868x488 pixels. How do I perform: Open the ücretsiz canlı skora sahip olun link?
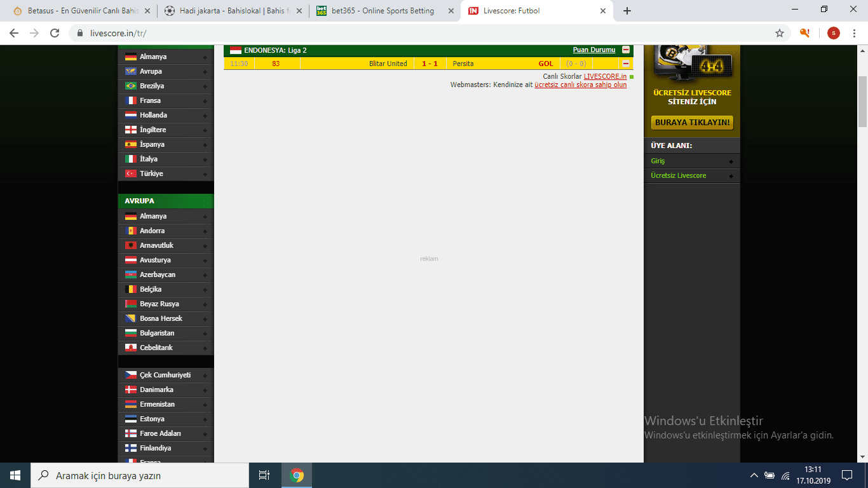pos(580,85)
